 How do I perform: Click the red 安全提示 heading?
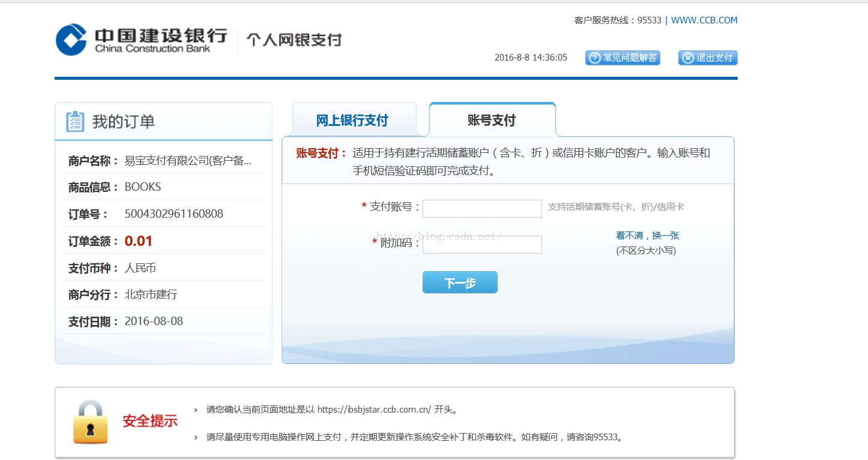tap(150, 421)
